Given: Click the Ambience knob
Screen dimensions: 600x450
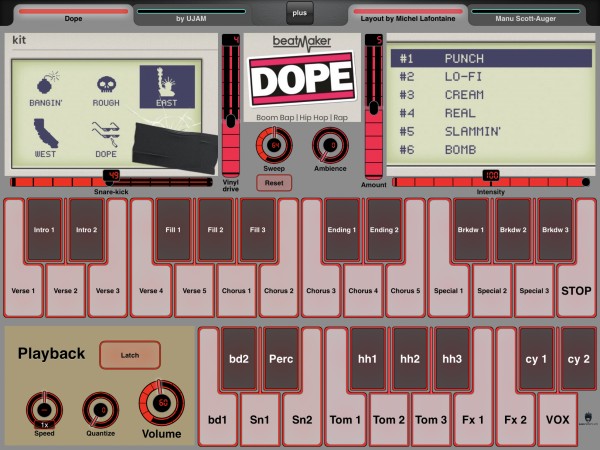Looking at the screenshot, I should tap(330, 145).
